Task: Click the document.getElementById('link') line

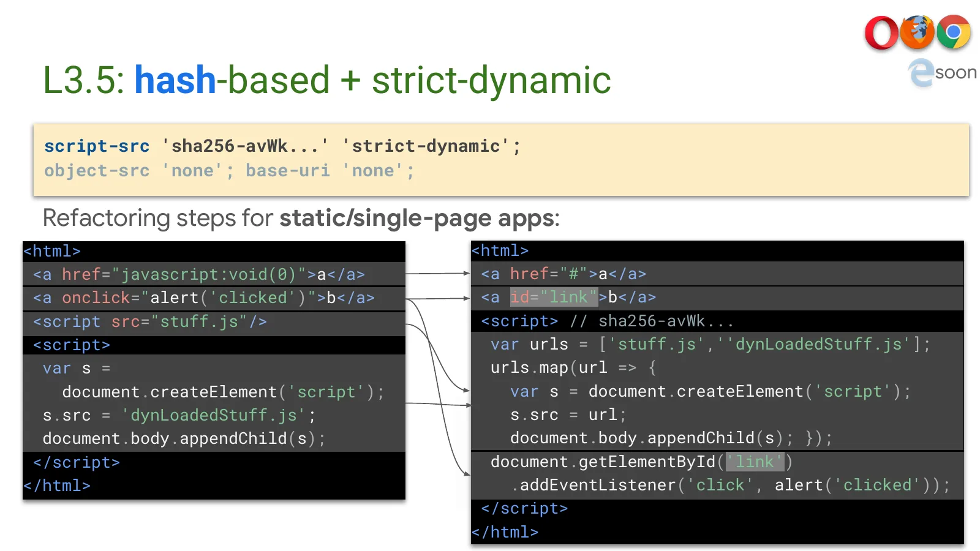Action: [x=642, y=462]
